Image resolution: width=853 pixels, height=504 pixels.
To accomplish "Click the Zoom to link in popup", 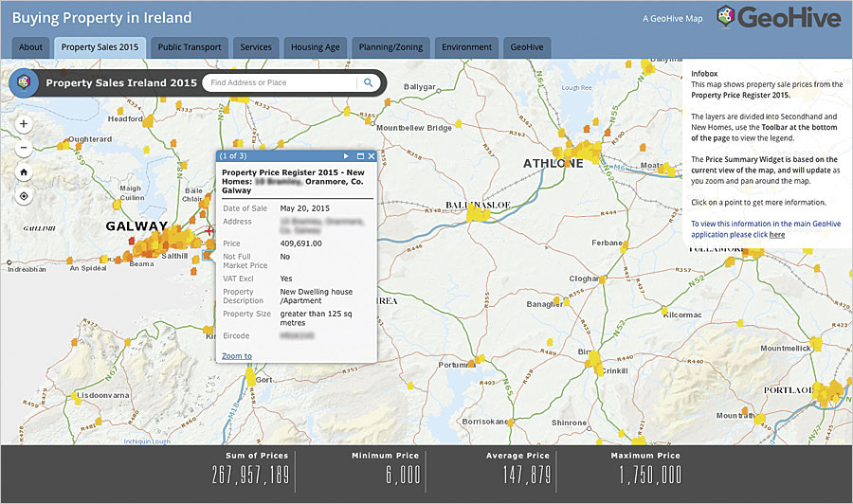I will (x=237, y=356).
